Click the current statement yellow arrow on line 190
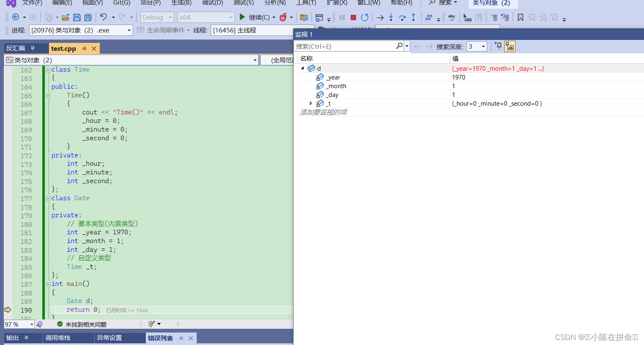The width and height of the screenshot is (644, 345). tap(7, 310)
